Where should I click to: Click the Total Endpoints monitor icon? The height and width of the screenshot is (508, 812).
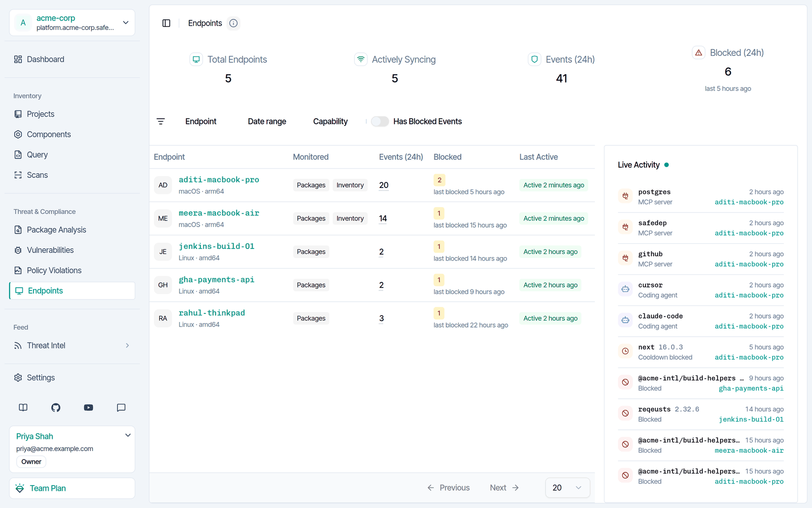click(x=196, y=59)
